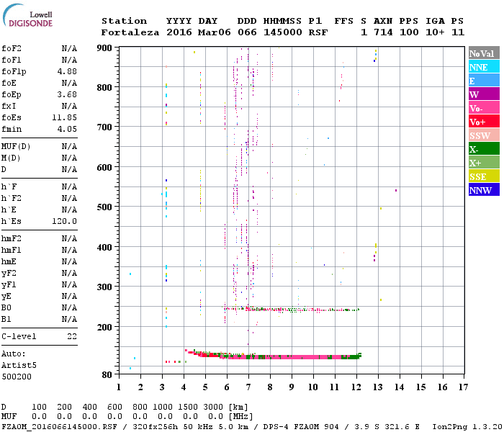Image resolution: width=504 pixels, height=432 pixels.
Task: Click the 12 MHz frequency axis label
Action: [x=356, y=387]
